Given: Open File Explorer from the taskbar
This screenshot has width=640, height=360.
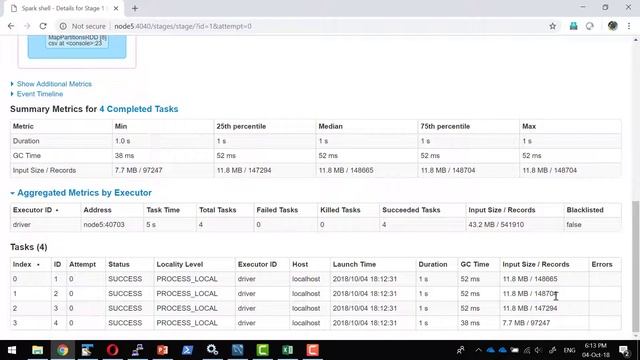Looking at the screenshot, I should tap(37, 350).
